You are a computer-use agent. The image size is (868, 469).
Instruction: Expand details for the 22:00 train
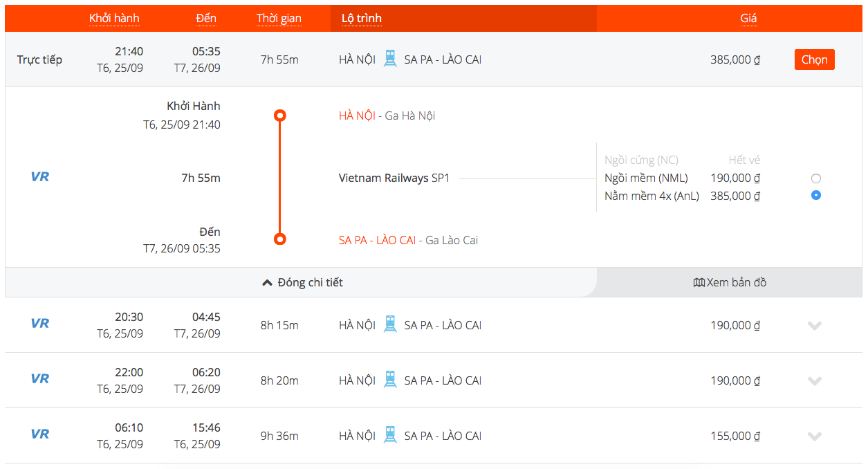pyautogui.click(x=815, y=380)
